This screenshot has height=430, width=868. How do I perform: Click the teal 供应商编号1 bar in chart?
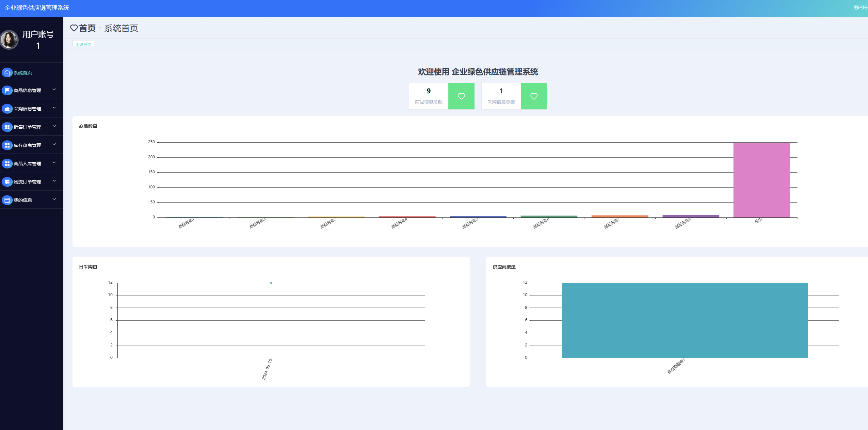click(x=685, y=320)
